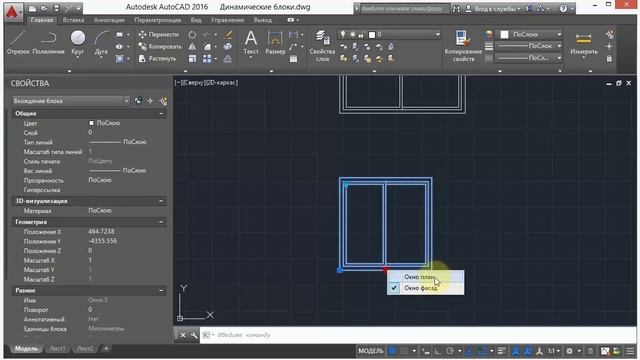
Task: Add a new layout with plus button
Action: coord(106,349)
